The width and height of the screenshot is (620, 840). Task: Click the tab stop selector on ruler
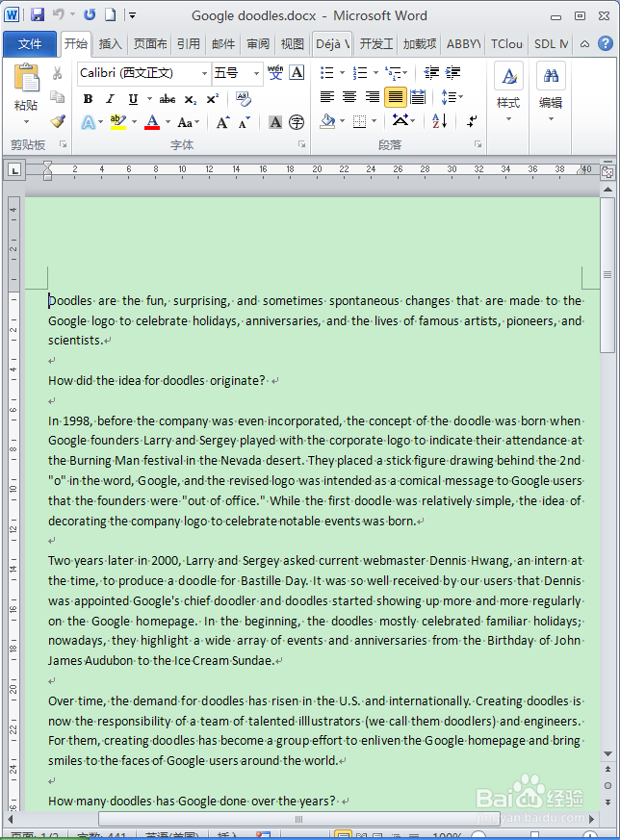(x=14, y=170)
